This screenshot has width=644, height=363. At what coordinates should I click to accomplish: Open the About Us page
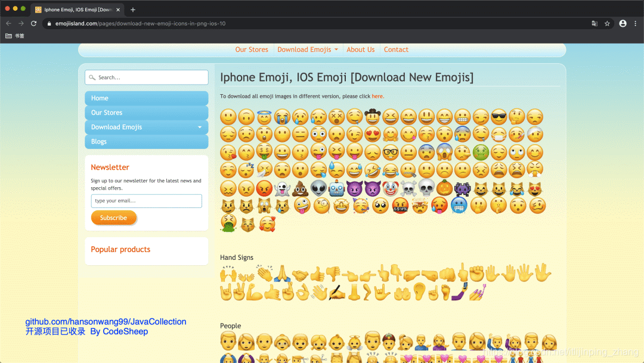click(x=361, y=49)
